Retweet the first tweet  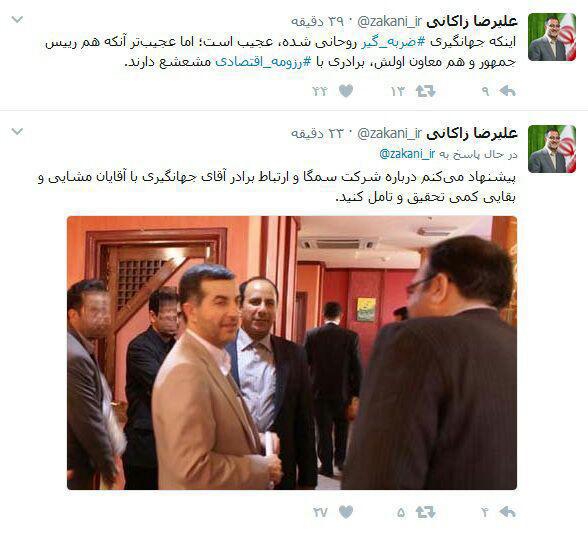[425, 91]
